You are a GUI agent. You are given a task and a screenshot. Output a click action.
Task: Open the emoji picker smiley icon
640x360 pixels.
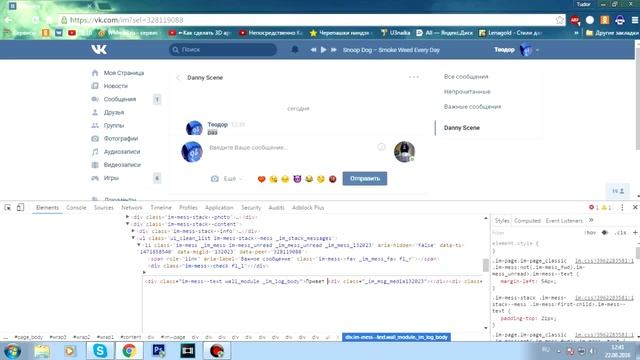381,147
